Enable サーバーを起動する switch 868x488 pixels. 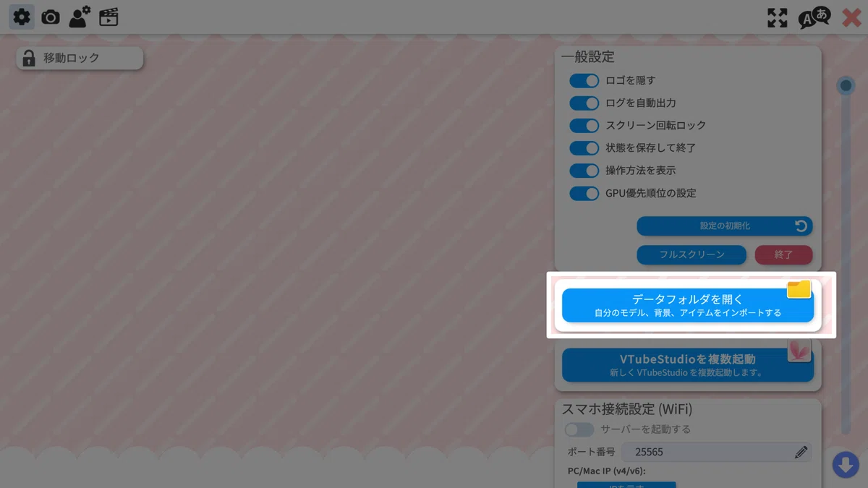[x=579, y=429]
